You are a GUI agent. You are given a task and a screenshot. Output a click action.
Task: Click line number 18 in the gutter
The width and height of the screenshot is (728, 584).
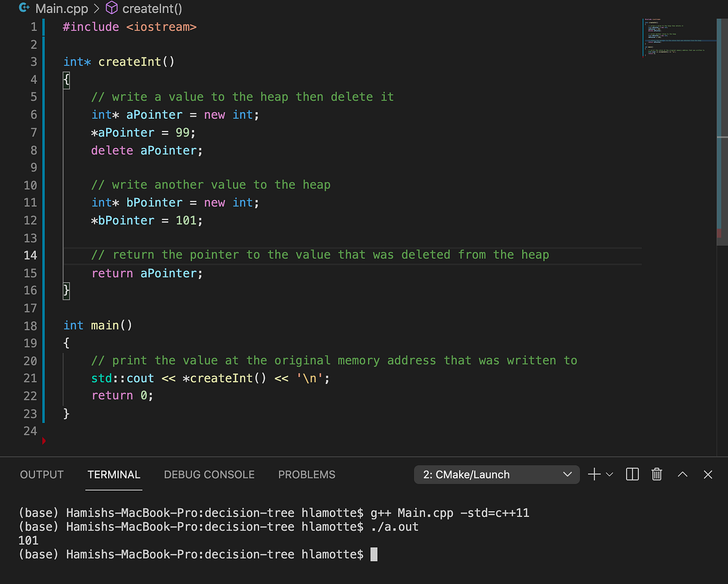[30, 326]
